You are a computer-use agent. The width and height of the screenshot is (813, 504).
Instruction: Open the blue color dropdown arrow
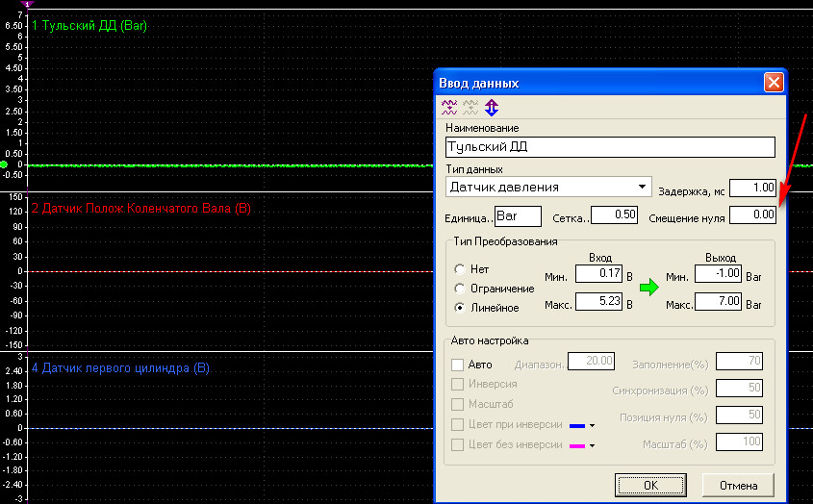click(x=592, y=426)
